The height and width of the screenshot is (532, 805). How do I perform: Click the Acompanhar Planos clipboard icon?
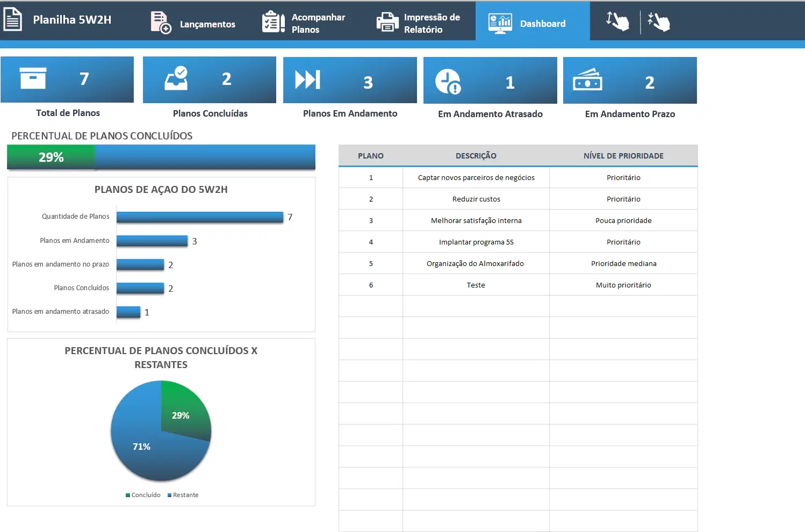(x=273, y=22)
